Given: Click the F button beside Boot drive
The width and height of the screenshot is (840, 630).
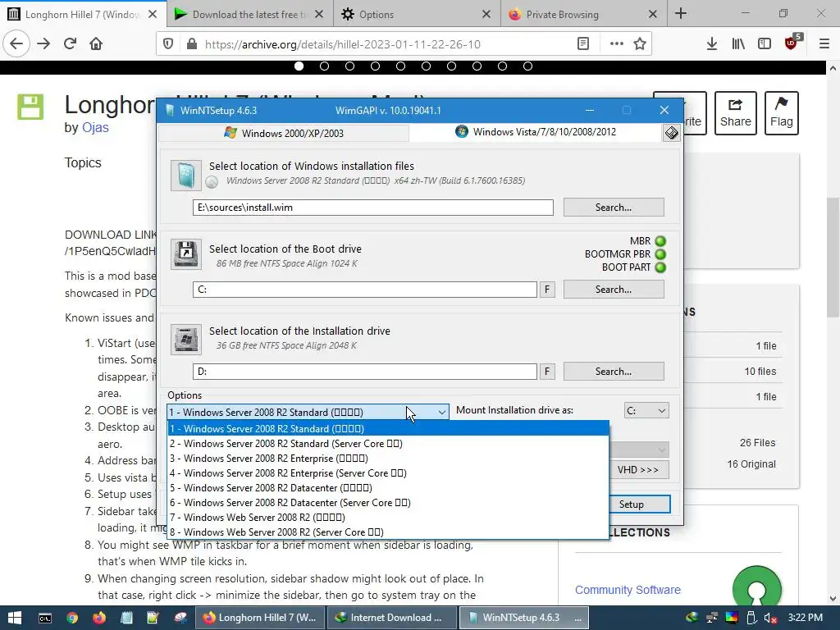Looking at the screenshot, I should 547,290.
